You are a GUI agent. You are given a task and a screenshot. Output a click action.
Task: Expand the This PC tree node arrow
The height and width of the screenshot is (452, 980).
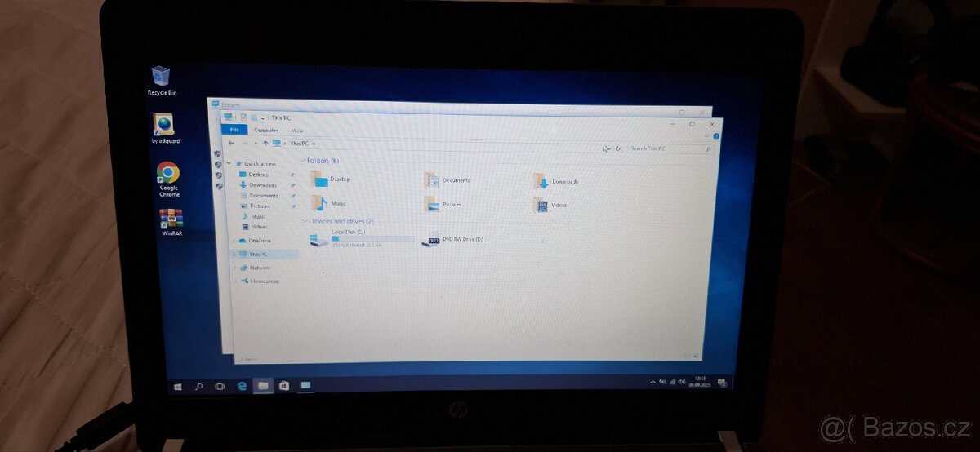pyautogui.click(x=234, y=254)
